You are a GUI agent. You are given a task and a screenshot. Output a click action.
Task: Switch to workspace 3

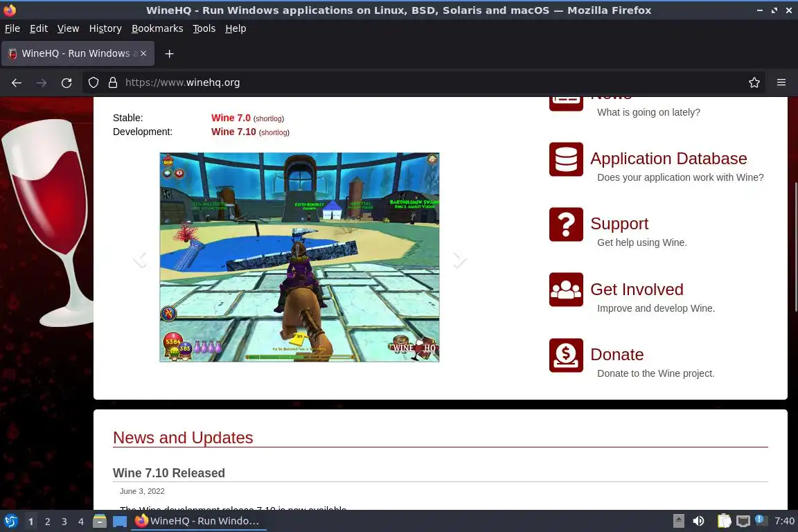point(64,522)
